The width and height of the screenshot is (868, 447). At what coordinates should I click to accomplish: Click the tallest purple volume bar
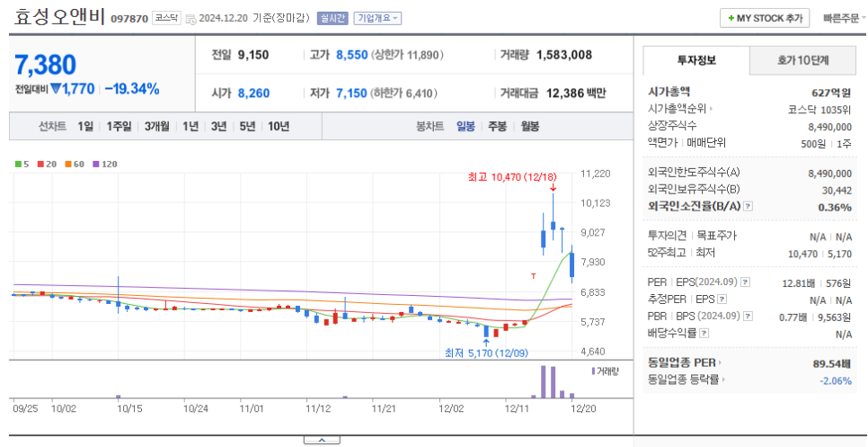544,381
